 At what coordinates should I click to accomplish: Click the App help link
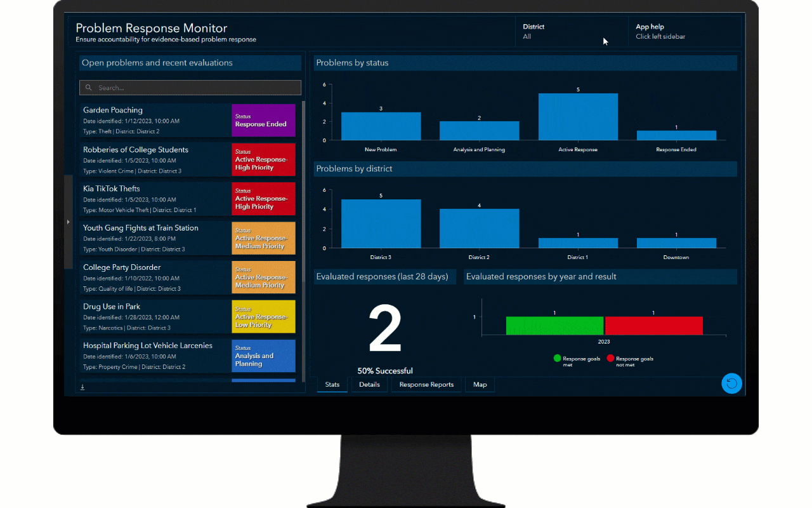pos(660,32)
